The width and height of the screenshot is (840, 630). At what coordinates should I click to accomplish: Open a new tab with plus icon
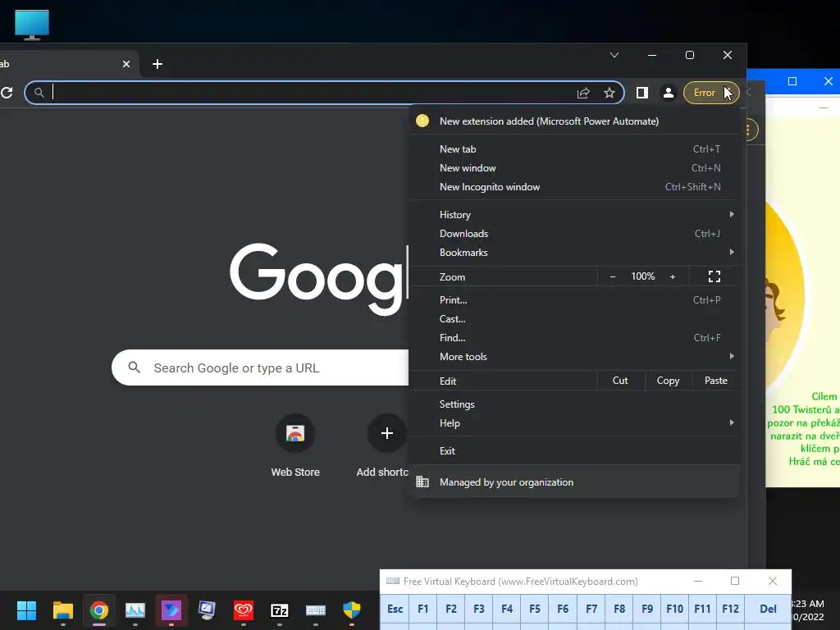(157, 64)
